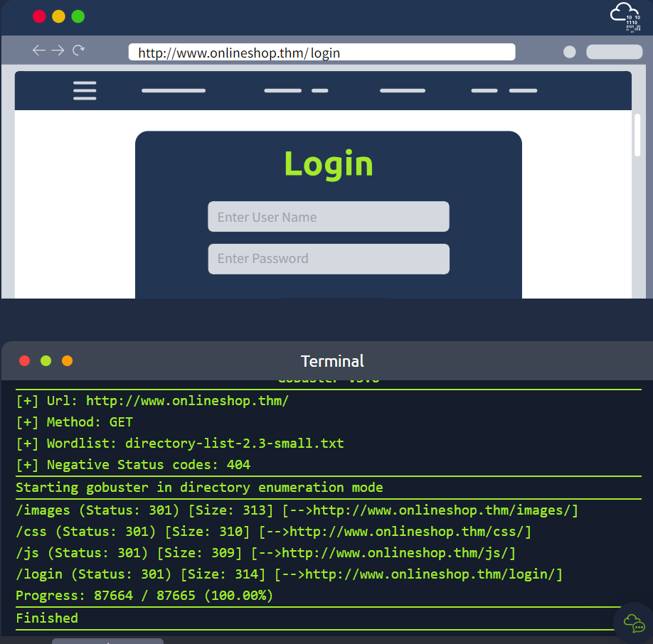
Task: Click the gobuster progress indicator line
Action: (x=146, y=596)
